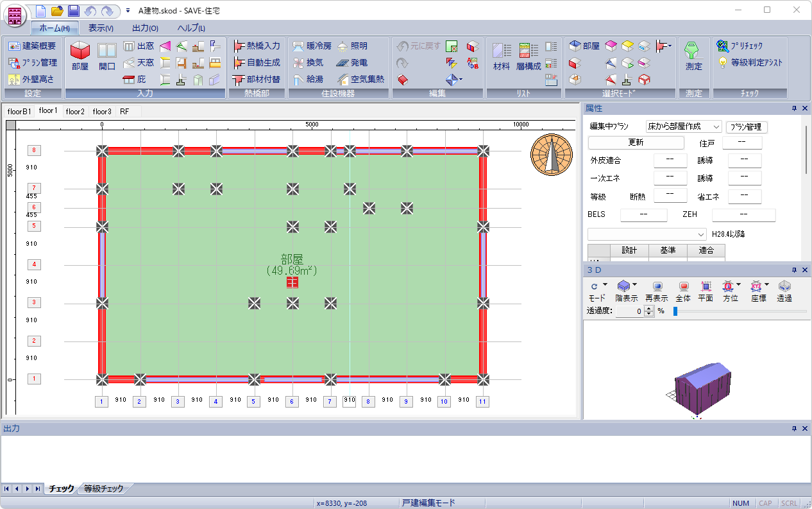This screenshot has width=812, height=509.
Task: Toggle the pushpin on the 出力 panel
Action: click(795, 428)
